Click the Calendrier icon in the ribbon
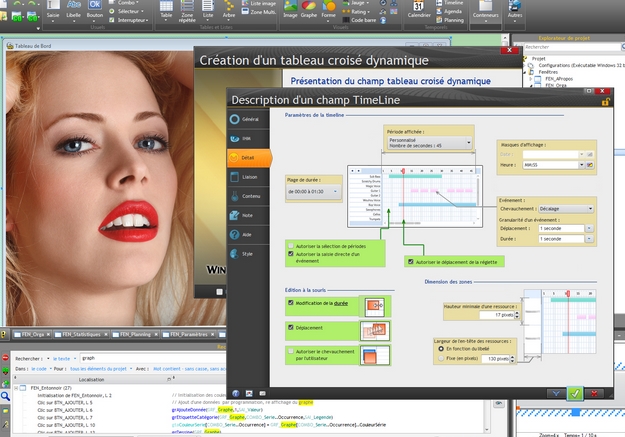Viewport: 625px width, 437px height. (419, 10)
